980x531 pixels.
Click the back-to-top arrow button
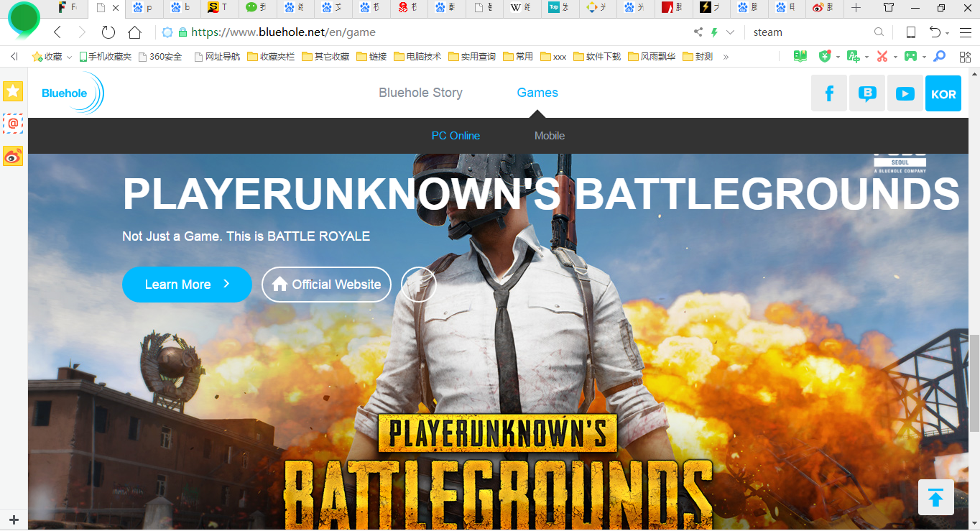pyautogui.click(x=935, y=497)
